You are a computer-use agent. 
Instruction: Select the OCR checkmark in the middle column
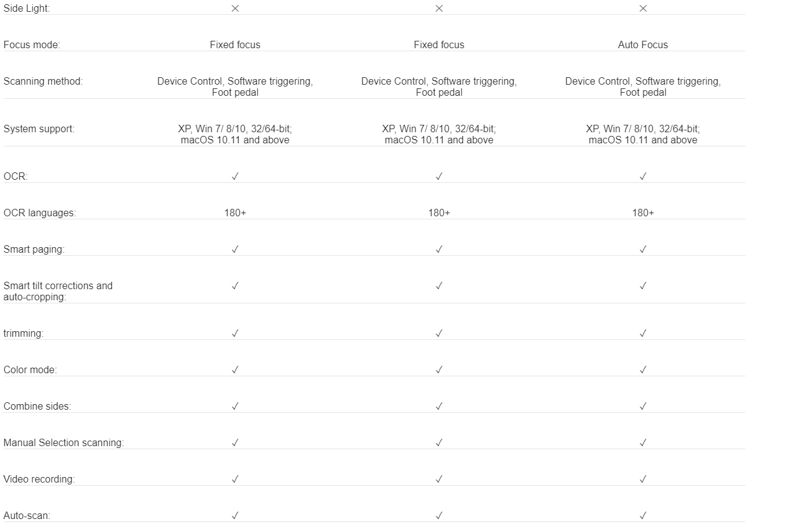439,176
